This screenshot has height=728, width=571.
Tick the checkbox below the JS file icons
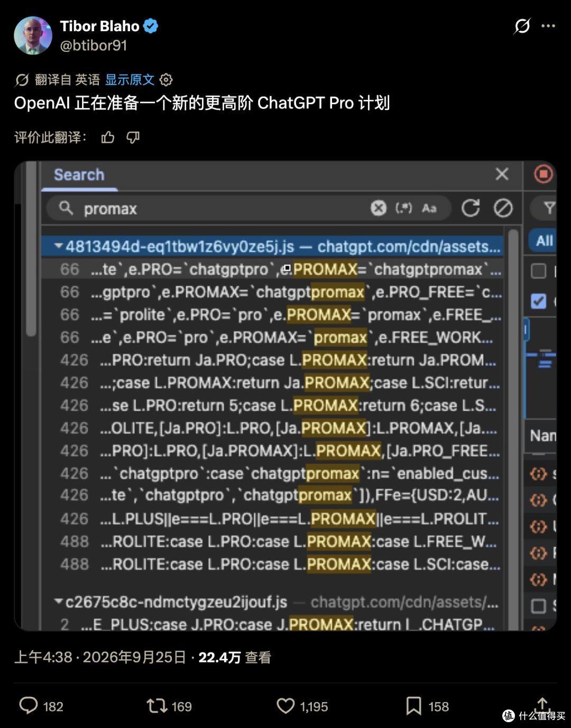point(538,606)
